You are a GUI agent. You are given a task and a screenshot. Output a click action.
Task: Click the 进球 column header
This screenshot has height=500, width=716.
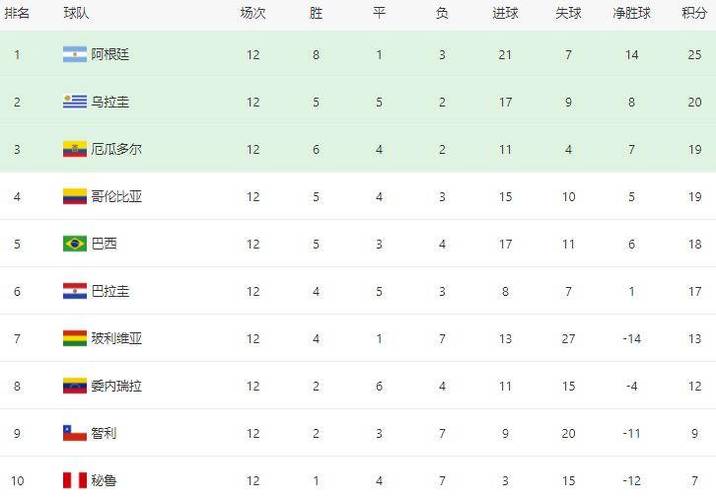tap(505, 13)
